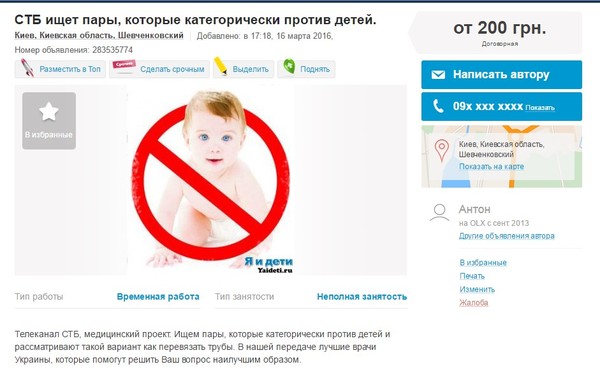Click the Жалоба complaint link
This screenshot has height=376, width=600.
coord(474,303)
